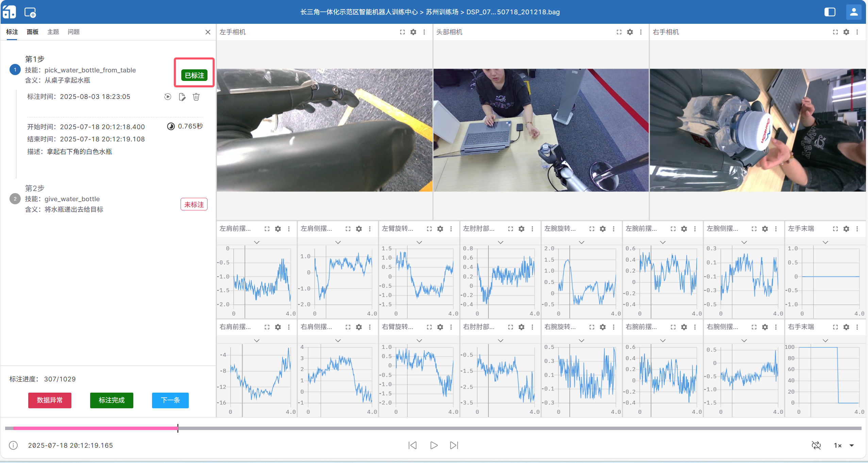Image resolution: width=868 pixels, height=463 pixels.
Task: Toggle the loop playback icon
Action: [x=816, y=445]
